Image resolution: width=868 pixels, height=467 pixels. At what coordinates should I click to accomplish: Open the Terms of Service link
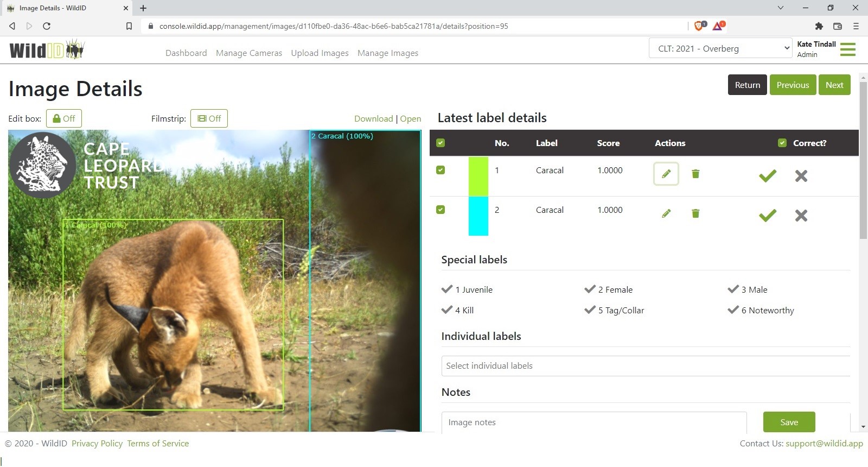pos(158,444)
